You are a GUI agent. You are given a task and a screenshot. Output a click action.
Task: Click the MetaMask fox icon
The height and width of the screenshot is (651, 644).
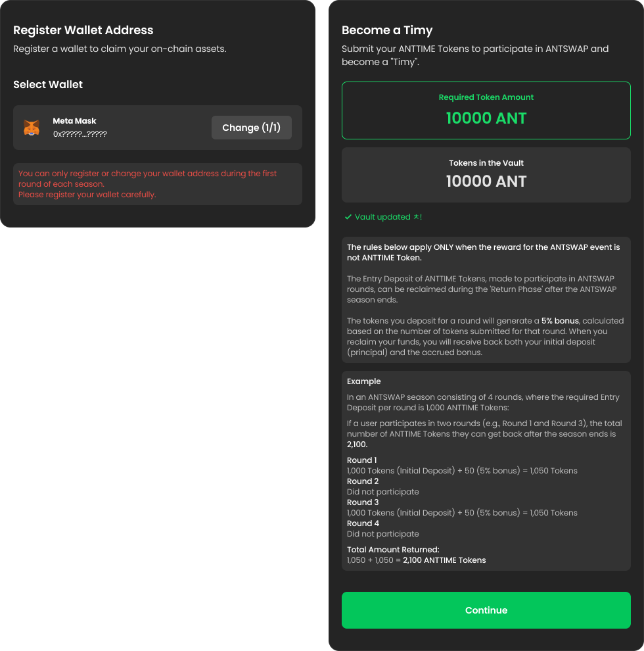[32, 128]
